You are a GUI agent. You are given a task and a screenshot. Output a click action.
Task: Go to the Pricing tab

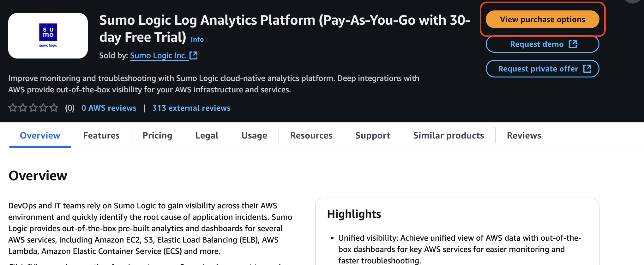(157, 135)
